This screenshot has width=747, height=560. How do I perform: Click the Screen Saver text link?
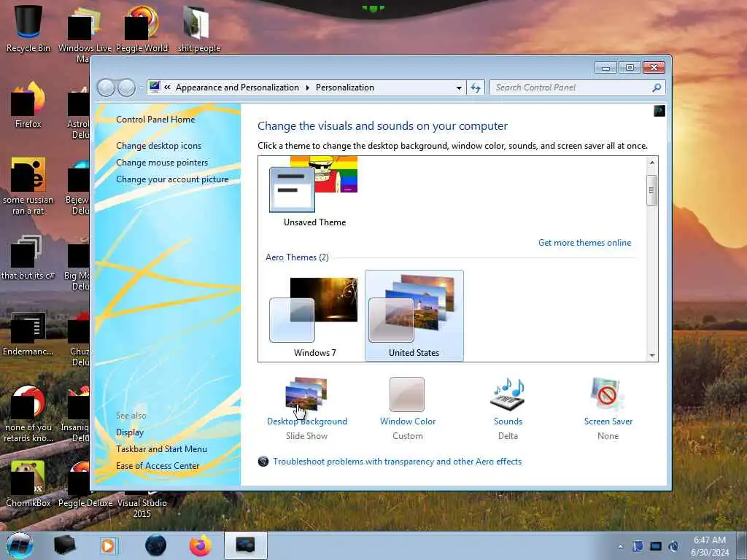click(x=608, y=421)
